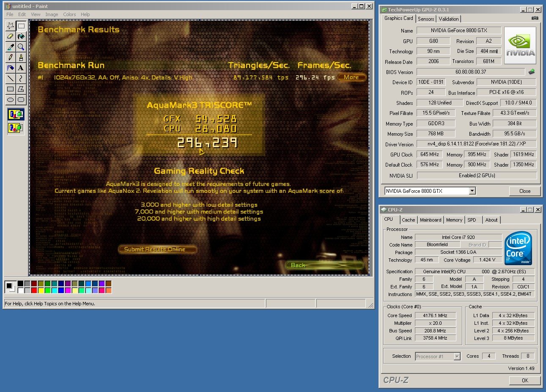
Task: Open the Processor #1 selection dropdown in CPU-Z
Action: [x=457, y=356]
